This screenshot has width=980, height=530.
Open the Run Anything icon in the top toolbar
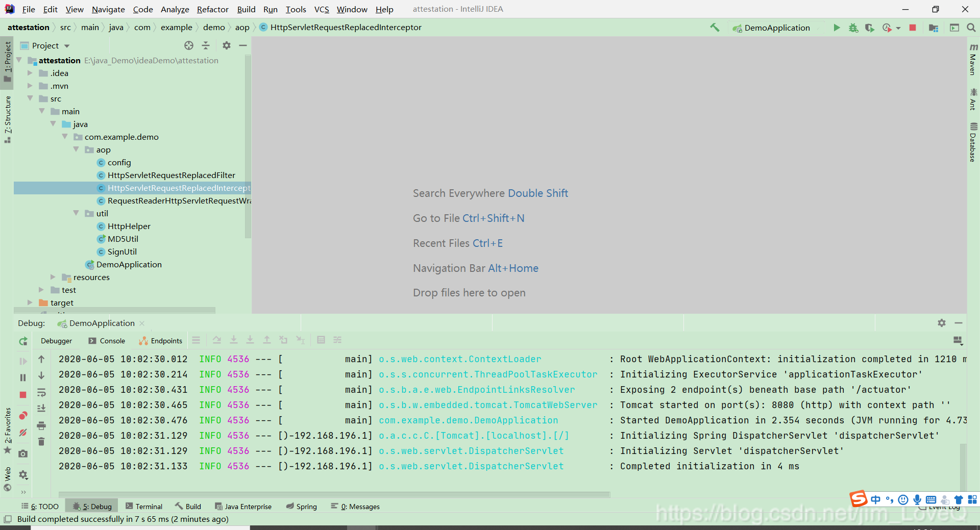pyautogui.click(x=954, y=28)
